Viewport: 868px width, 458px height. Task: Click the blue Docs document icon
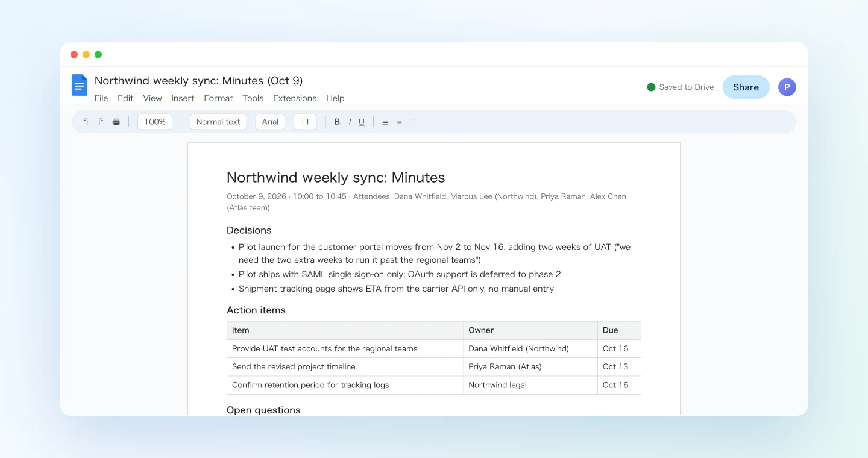(x=80, y=85)
